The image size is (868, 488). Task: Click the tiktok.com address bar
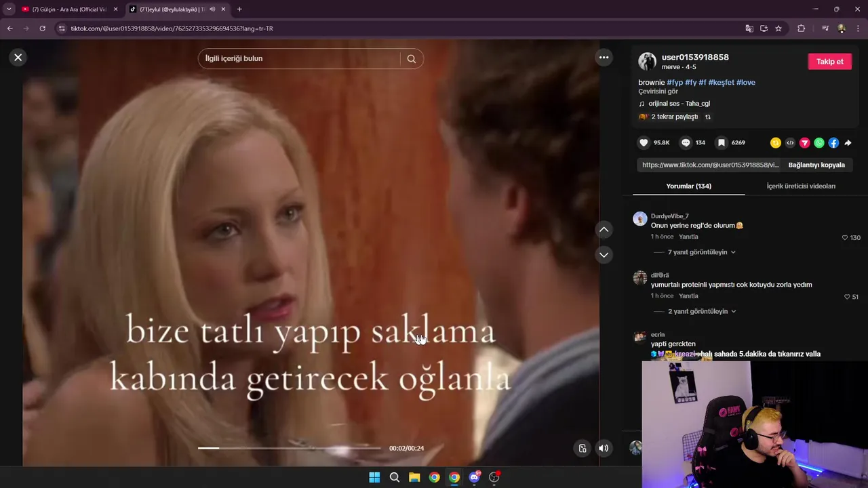coord(400,28)
